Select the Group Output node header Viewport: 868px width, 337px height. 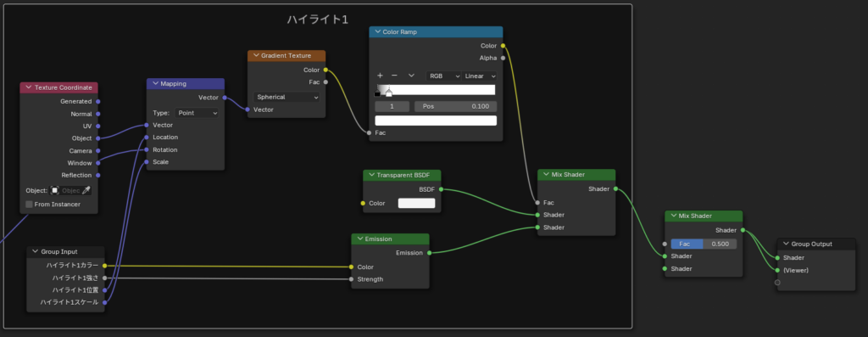click(x=816, y=244)
